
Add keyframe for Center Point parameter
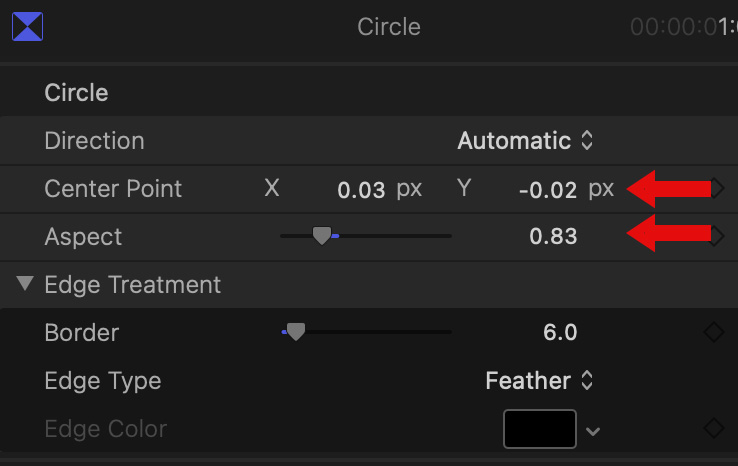(716, 188)
